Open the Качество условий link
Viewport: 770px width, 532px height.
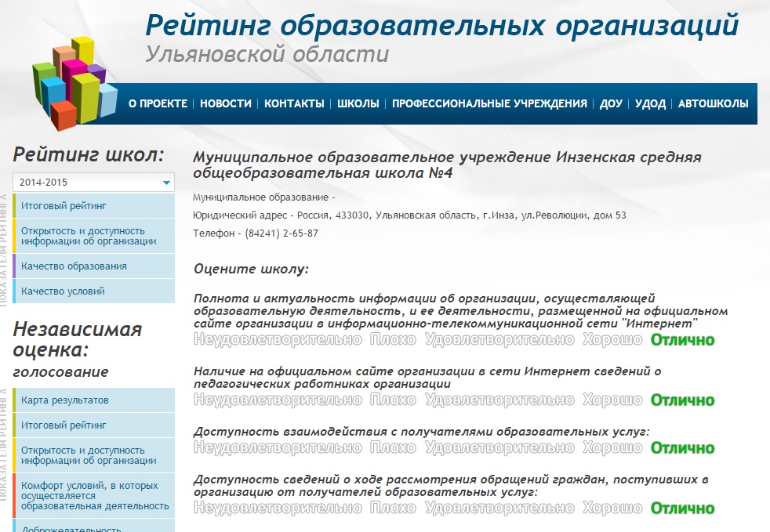pyautogui.click(x=94, y=291)
